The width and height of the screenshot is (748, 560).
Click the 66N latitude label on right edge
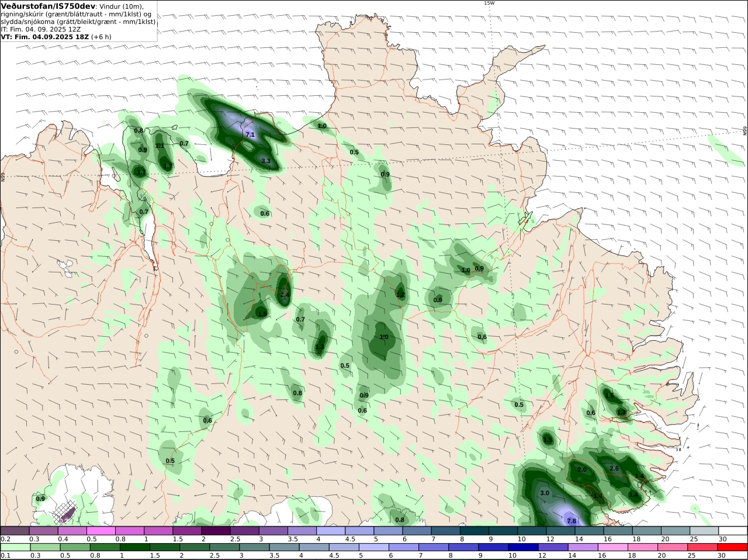tap(745, 131)
